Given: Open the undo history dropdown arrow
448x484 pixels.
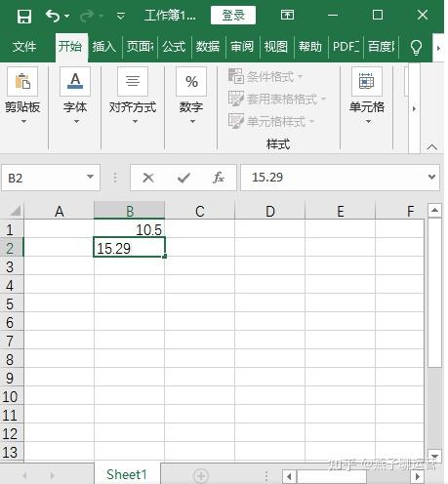Looking at the screenshot, I should pyautogui.click(x=66, y=16).
